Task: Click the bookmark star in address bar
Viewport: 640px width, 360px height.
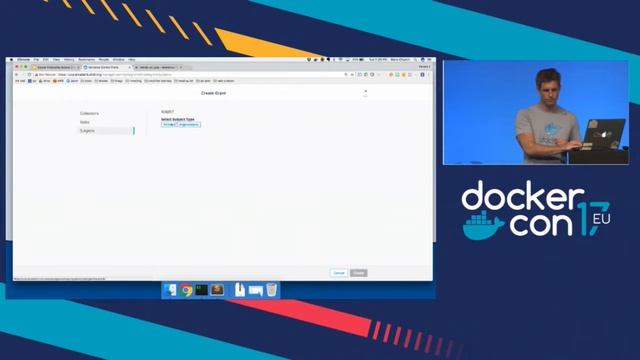Action: pos(352,75)
